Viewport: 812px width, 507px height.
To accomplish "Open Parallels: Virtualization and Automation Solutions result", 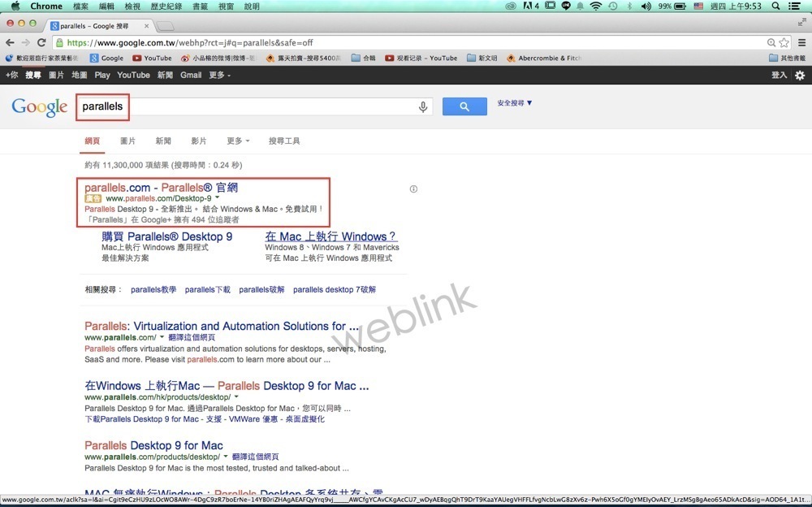I will click(x=222, y=326).
